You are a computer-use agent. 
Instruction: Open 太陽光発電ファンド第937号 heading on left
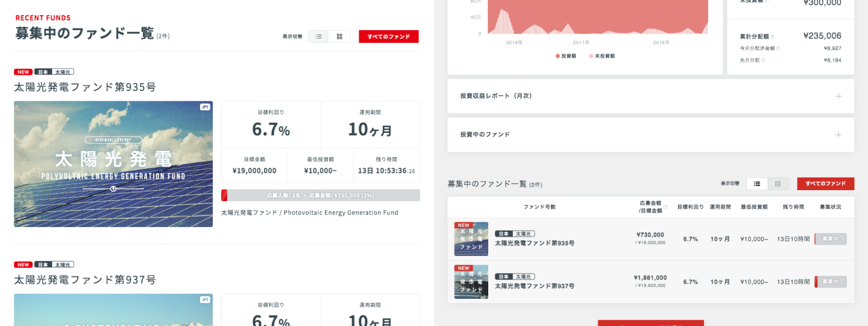pos(85,280)
